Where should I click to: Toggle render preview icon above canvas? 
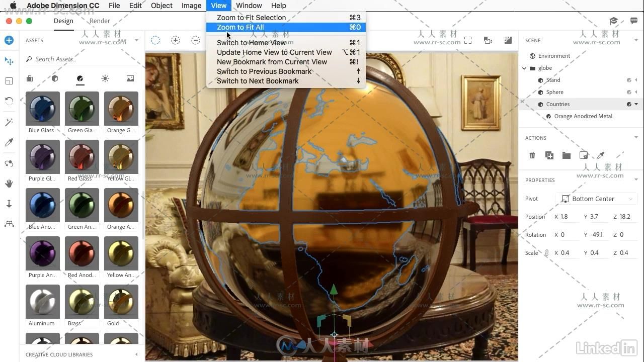click(508, 40)
